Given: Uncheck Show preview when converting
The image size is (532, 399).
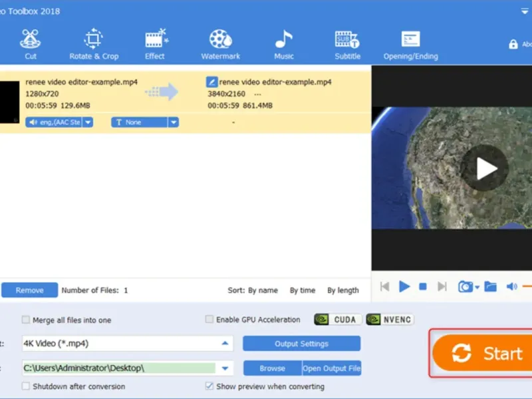Looking at the screenshot, I should coord(209,386).
